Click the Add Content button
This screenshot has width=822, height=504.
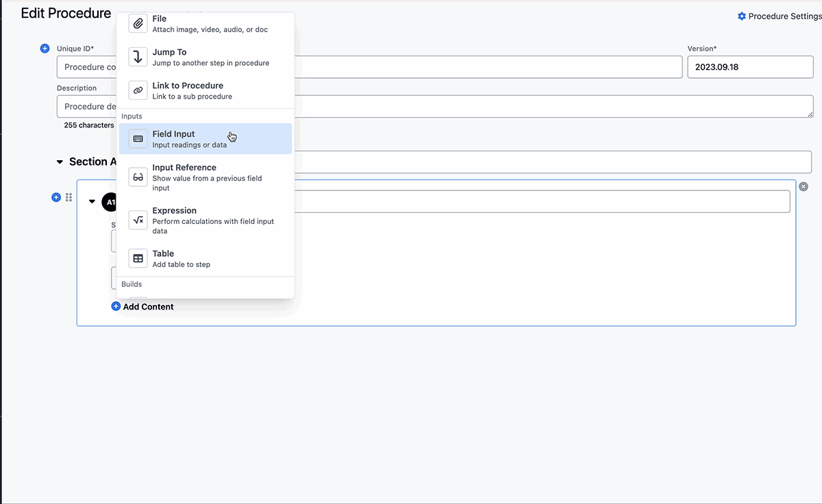pyautogui.click(x=142, y=307)
